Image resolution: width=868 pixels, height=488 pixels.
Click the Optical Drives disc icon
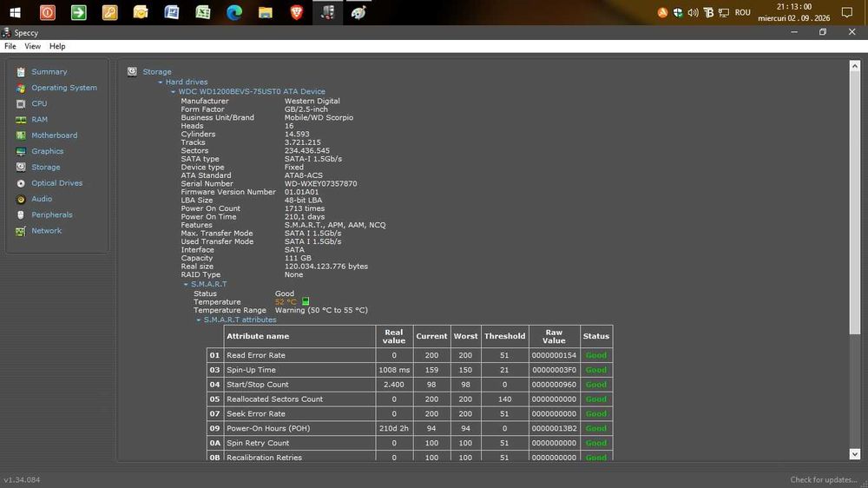(21, 183)
